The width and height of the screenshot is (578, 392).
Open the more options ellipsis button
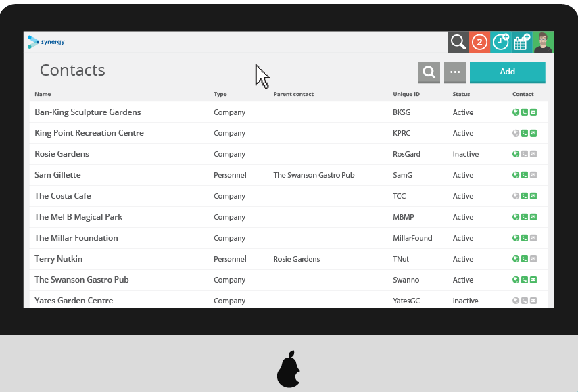point(455,72)
